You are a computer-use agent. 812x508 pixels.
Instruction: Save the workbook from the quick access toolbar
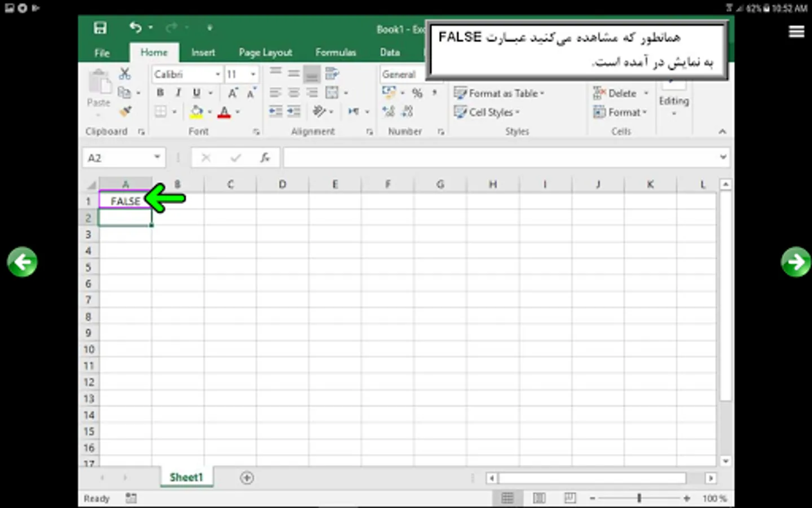coord(100,28)
